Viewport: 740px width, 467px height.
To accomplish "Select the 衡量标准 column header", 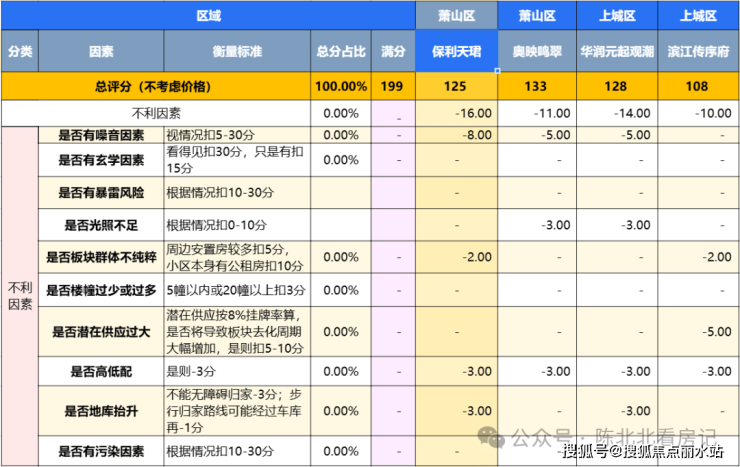I will [x=237, y=51].
